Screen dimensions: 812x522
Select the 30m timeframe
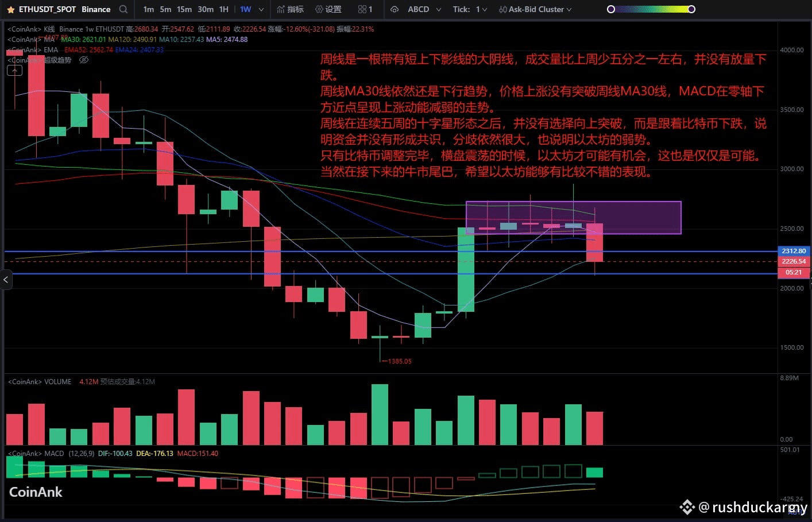coord(206,9)
